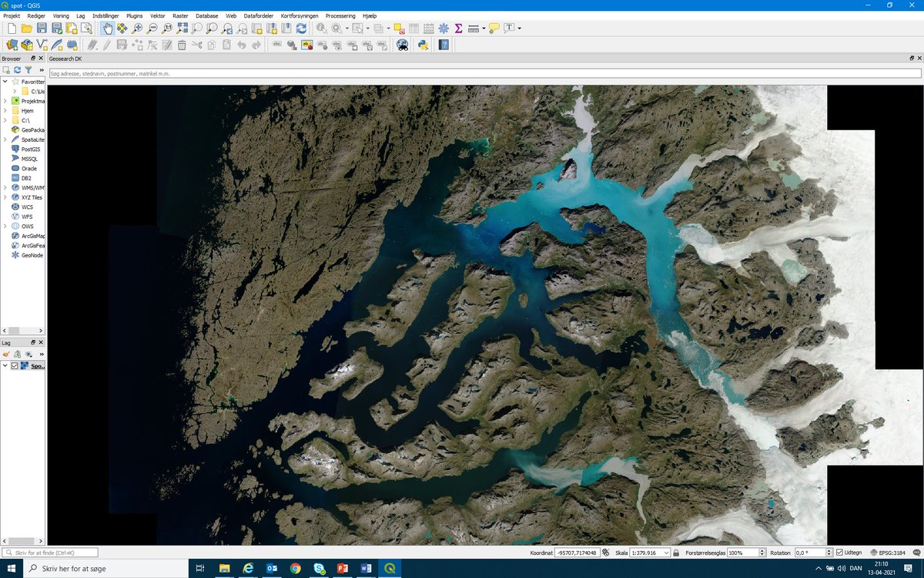Open the Raster menu

point(180,15)
